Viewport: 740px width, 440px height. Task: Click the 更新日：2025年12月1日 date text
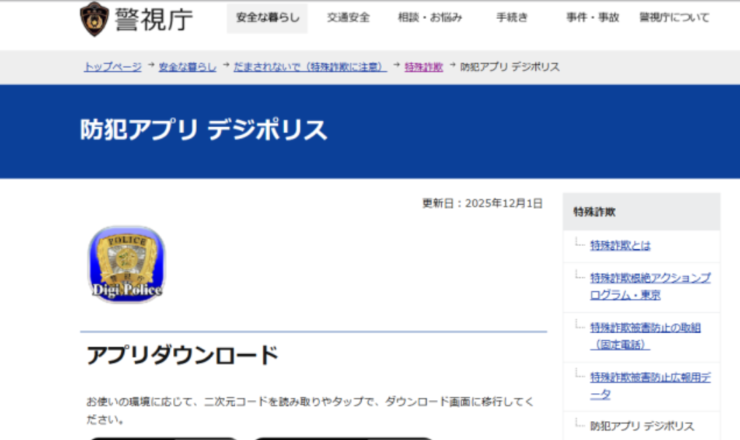[x=482, y=203]
